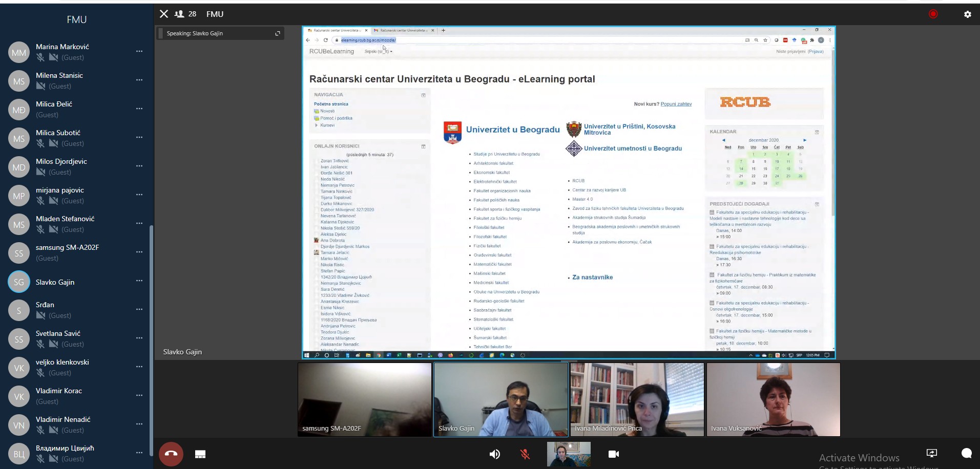Viewport: 980px width, 469px height.
Task: Open options menu for Milena Stanisic
Action: 139,80
